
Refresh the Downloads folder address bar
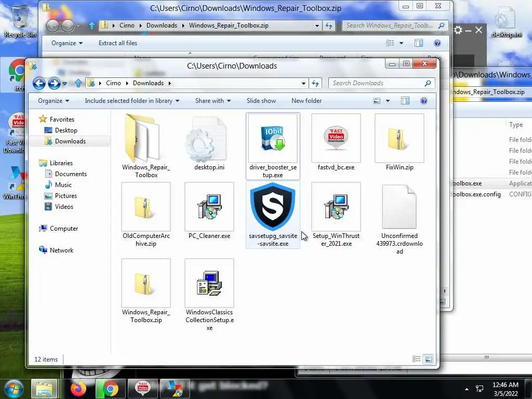tap(315, 83)
